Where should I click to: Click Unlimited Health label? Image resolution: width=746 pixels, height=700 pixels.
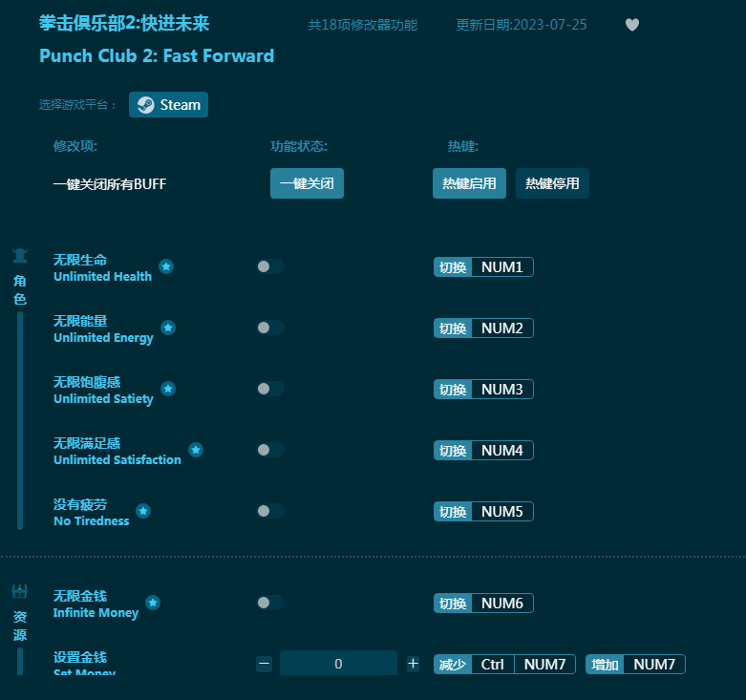(103, 276)
